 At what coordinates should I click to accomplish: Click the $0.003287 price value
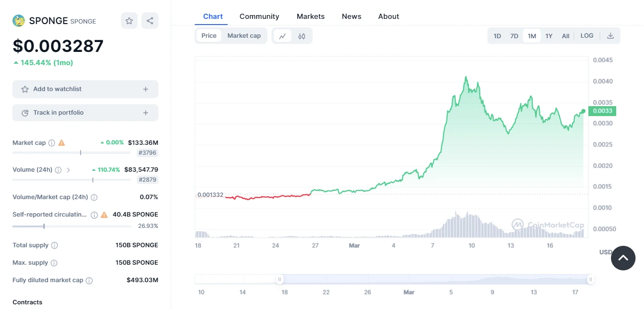click(58, 46)
